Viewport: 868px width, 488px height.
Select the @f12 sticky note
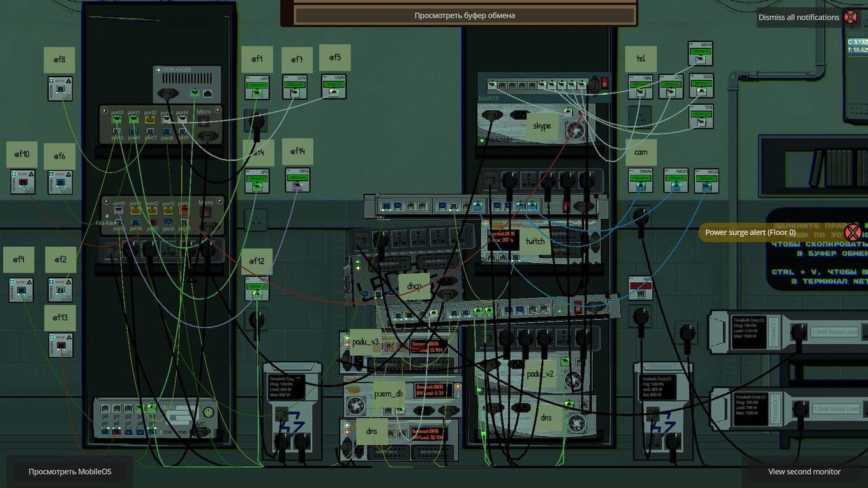pyautogui.click(x=257, y=262)
